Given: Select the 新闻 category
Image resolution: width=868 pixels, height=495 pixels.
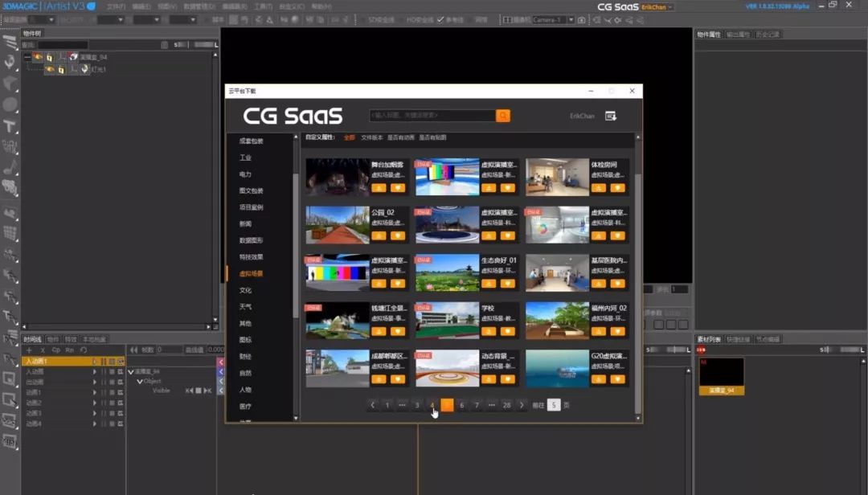Looking at the screenshot, I should (245, 223).
